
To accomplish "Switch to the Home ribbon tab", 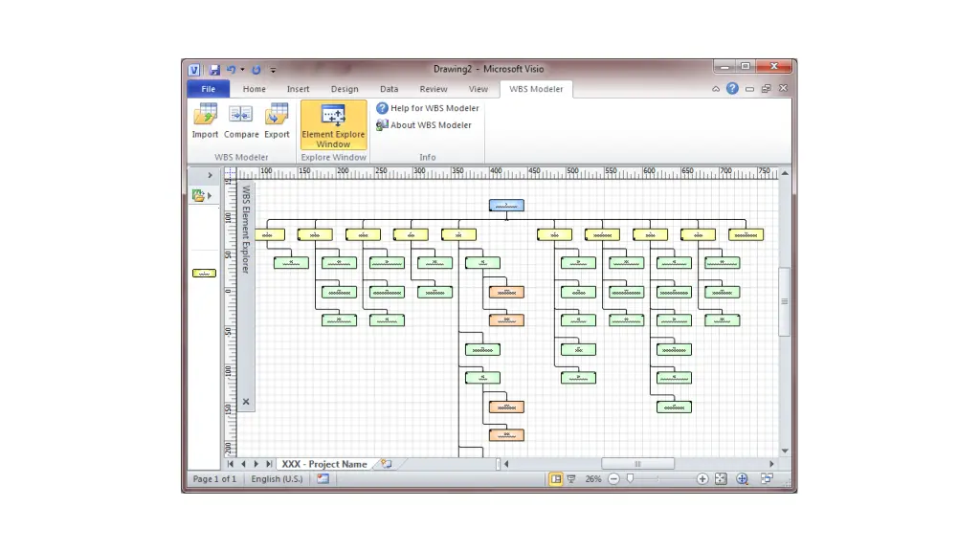I will click(255, 89).
